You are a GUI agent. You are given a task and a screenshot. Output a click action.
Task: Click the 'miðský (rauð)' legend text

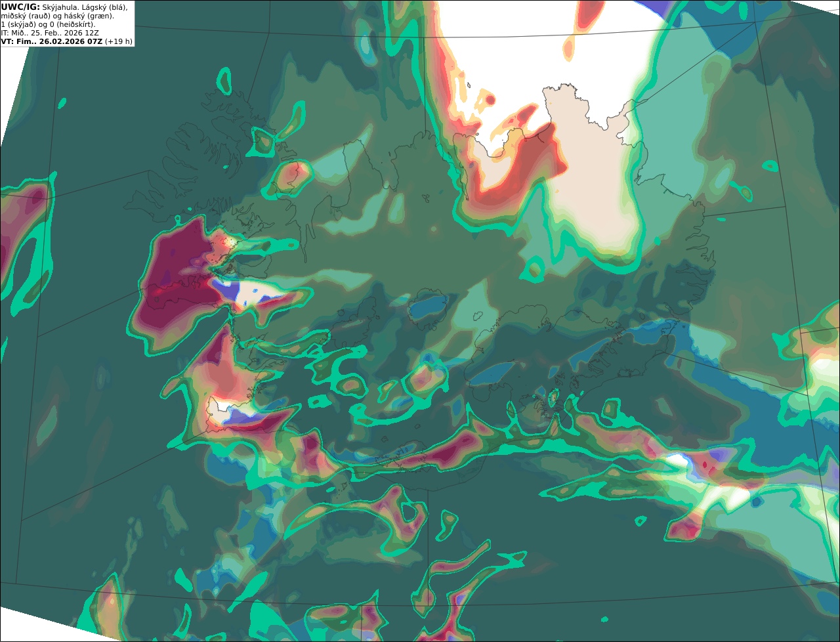coord(26,16)
